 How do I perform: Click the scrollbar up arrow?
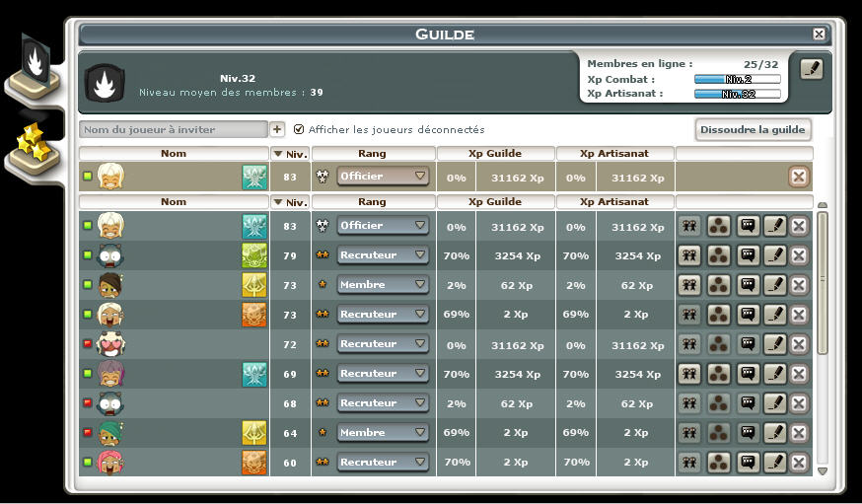[823, 205]
